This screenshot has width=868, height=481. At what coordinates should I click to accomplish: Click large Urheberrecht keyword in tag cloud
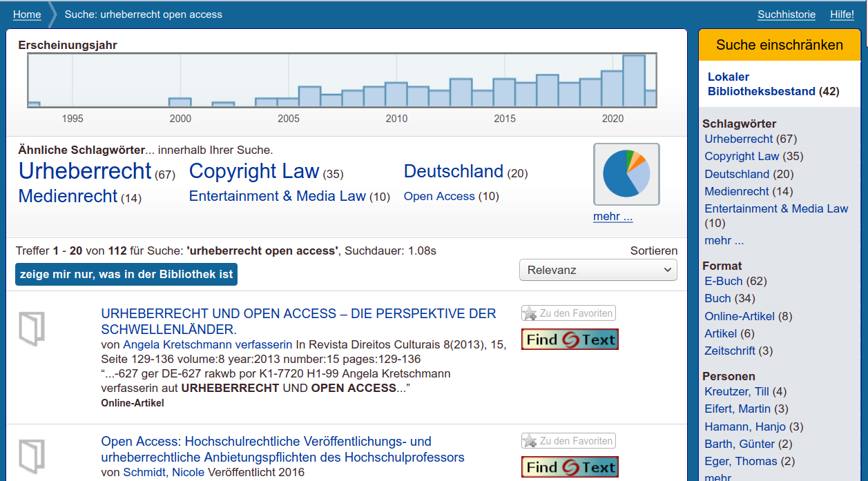point(85,170)
